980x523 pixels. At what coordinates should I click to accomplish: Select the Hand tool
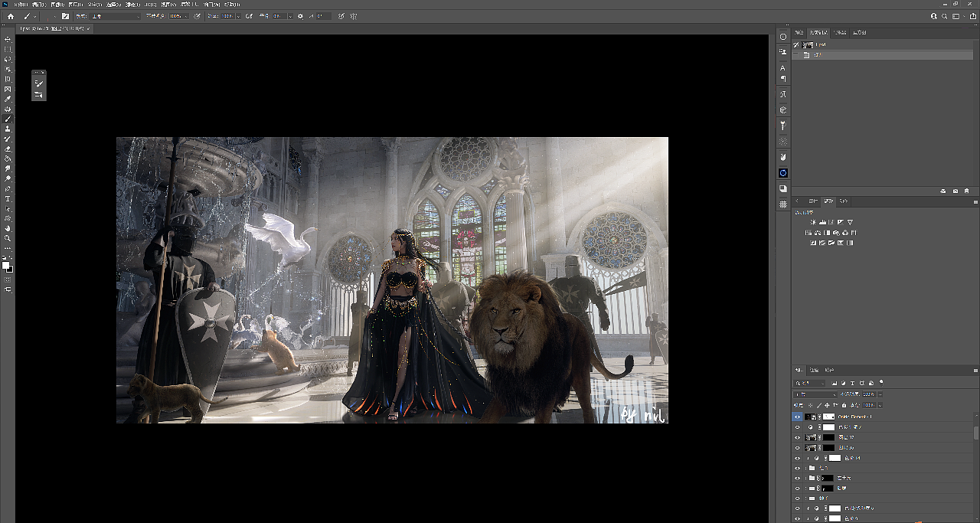tap(8, 229)
